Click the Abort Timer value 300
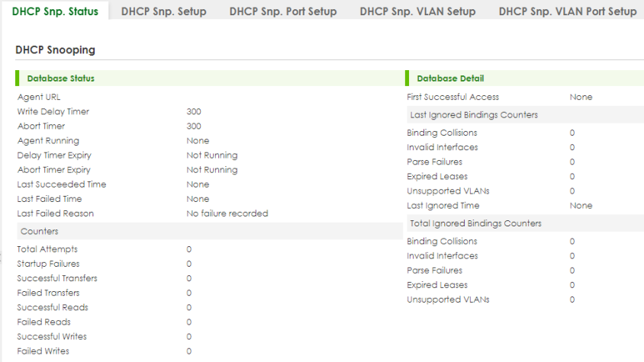This screenshot has height=362, width=644. coord(194,126)
